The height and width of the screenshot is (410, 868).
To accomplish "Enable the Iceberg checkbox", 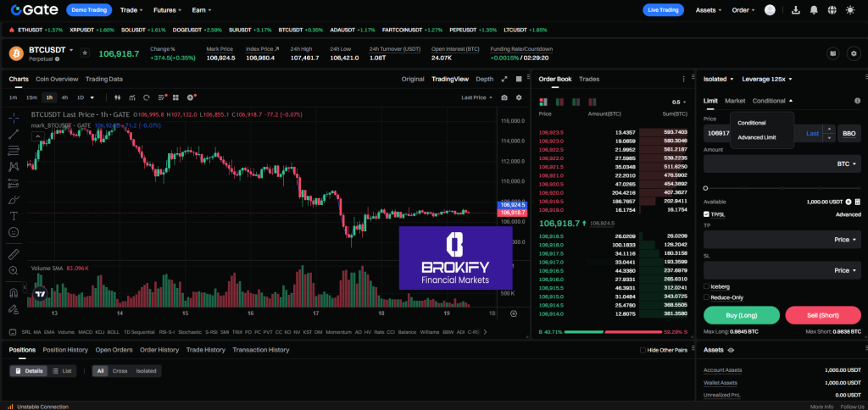I will pos(706,286).
